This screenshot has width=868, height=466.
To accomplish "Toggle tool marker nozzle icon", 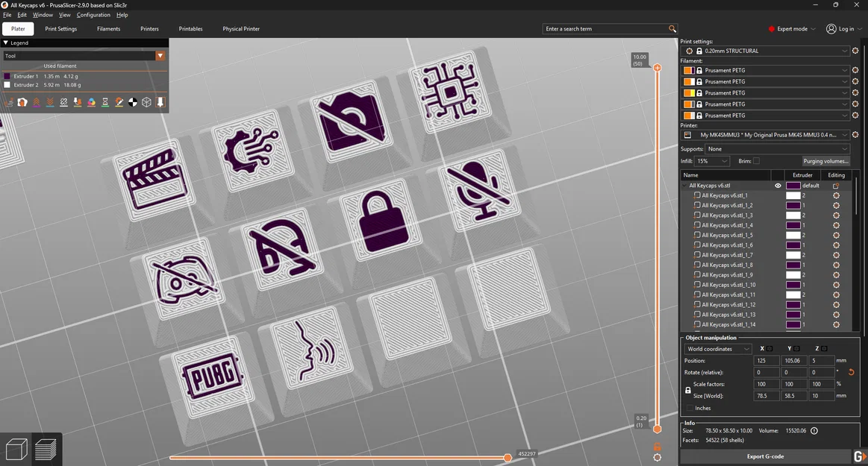I will tap(160, 102).
